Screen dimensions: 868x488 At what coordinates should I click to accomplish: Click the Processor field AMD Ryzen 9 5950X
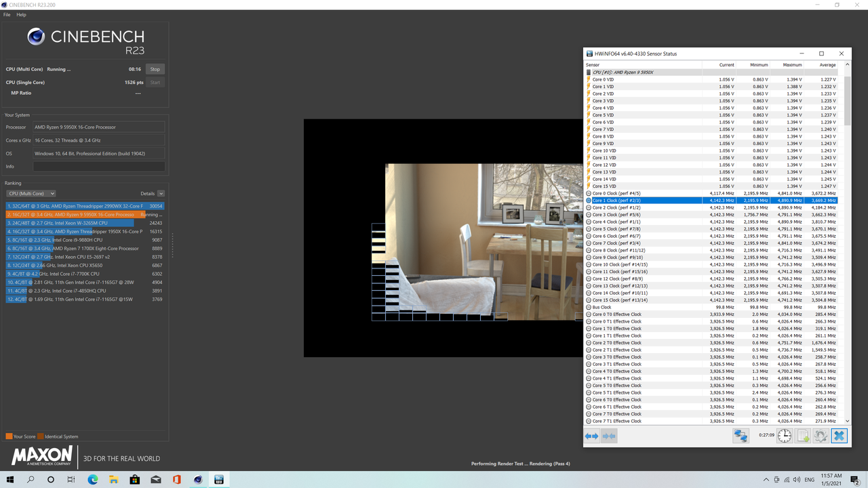[99, 127]
